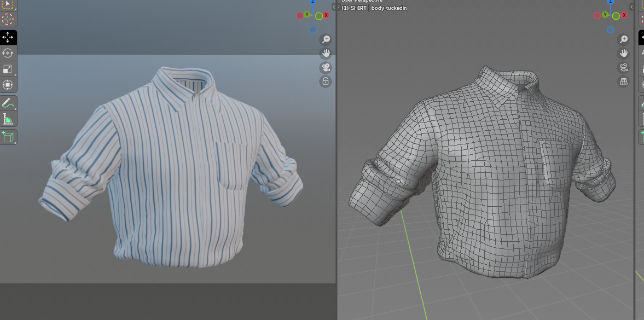Expand the sidebar arrow of striped shirt viewport
The image size is (644, 320).
pyautogui.click(x=334, y=7)
